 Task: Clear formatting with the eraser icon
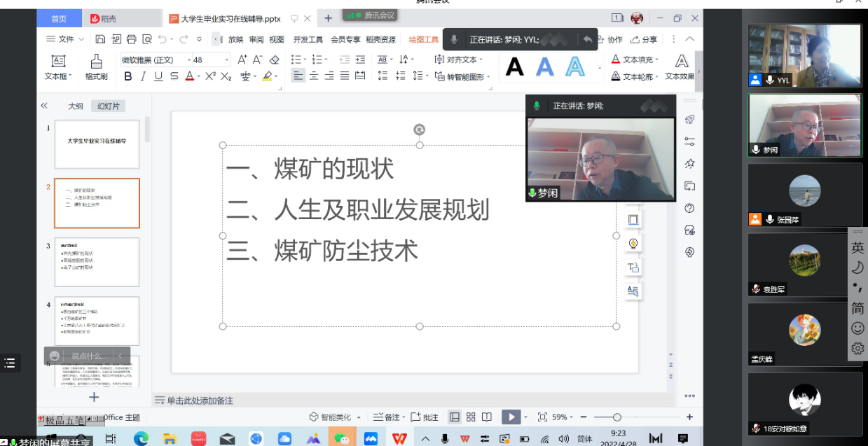click(x=274, y=60)
